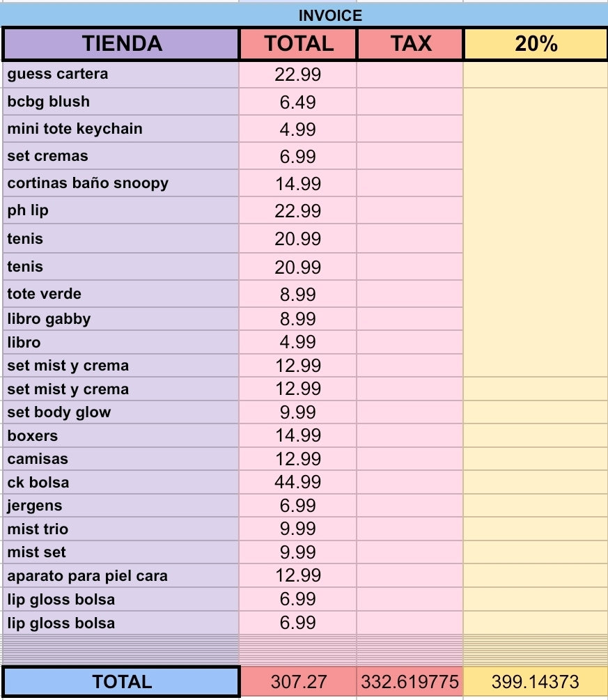Viewport: 608px width, 700px height.
Task: Click the 20% header cell
Action: tap(536, 44)
